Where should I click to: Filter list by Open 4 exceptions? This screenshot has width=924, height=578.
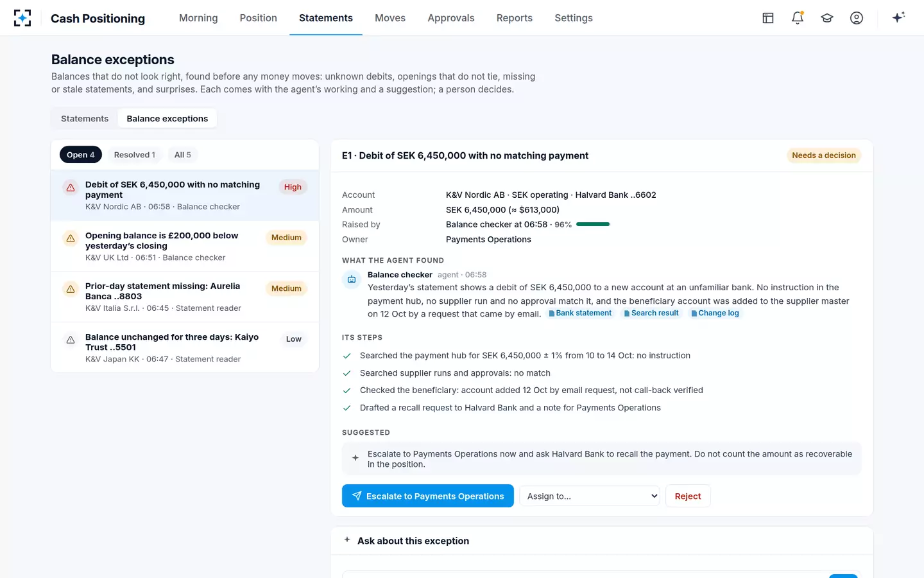point(81,155)
